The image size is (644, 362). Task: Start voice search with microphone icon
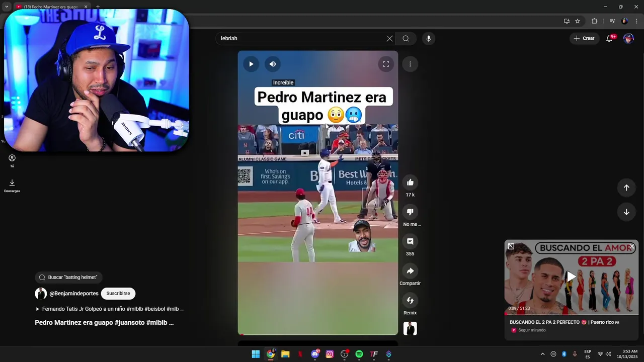(x=428, y=38)
